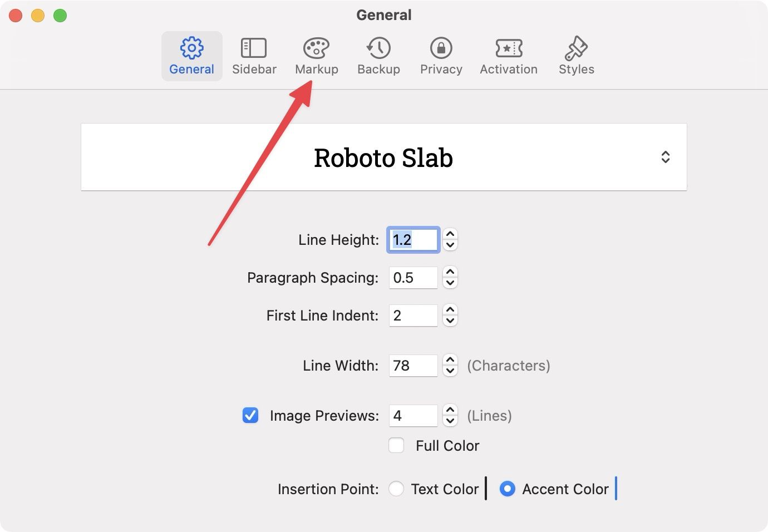The image size is (768, 532).
Task: Increase First Line Indent stepper
Action: (x=450, y=311)
